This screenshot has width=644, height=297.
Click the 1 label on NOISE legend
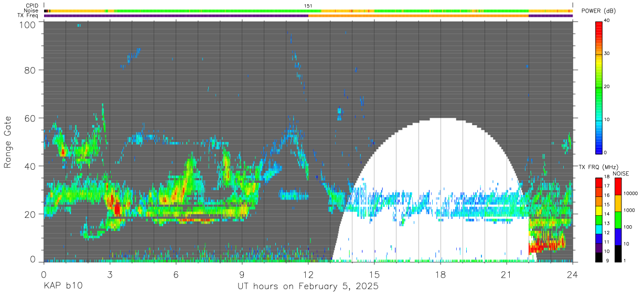coord(625,261)
